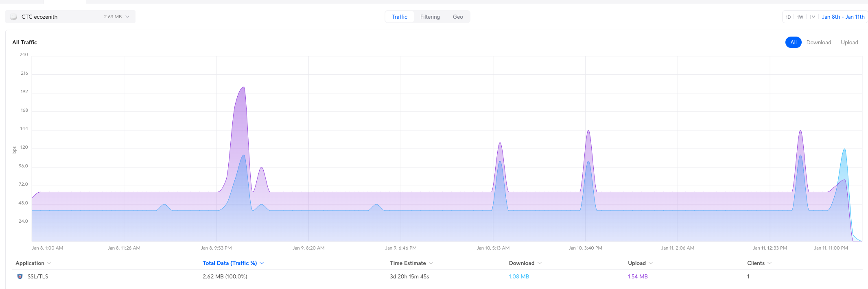Click the 1.08 MB download value
Viewport: 868px width, 289px height.
tap(519, 276)
